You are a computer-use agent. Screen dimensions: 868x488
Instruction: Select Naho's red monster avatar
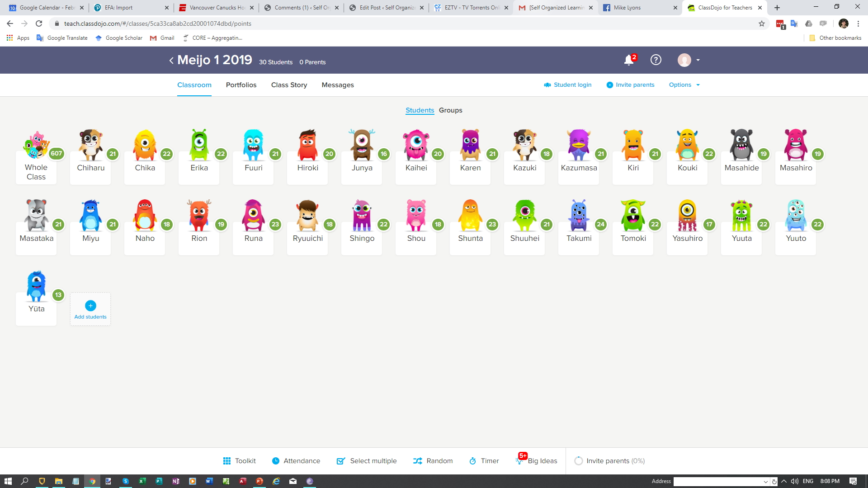point(145,216)
